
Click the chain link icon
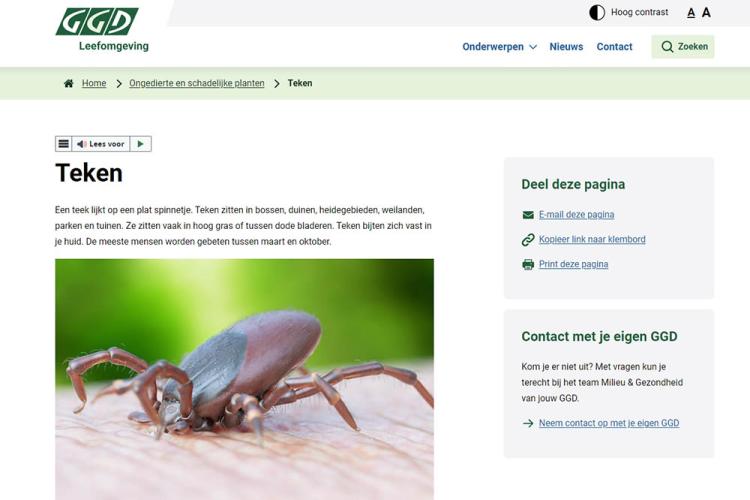pos(528,240)
